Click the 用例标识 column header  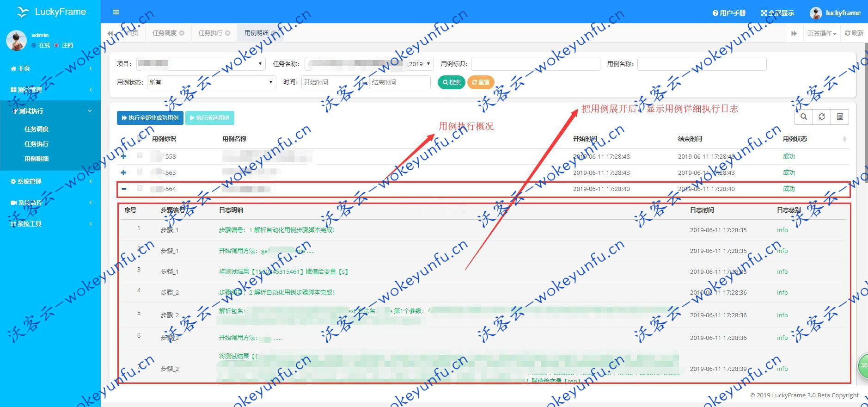(x=164, y=139)
